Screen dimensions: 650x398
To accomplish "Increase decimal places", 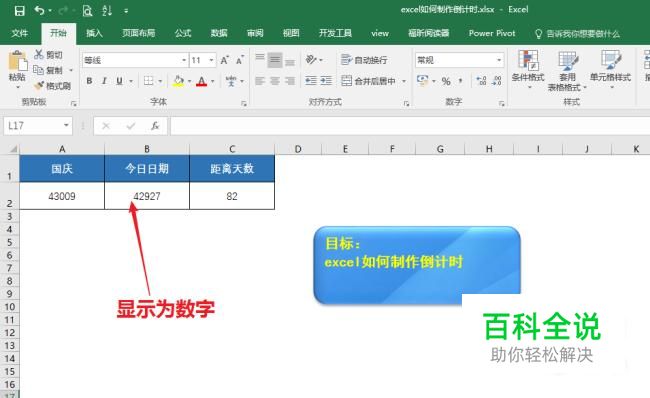I will 481,81.
